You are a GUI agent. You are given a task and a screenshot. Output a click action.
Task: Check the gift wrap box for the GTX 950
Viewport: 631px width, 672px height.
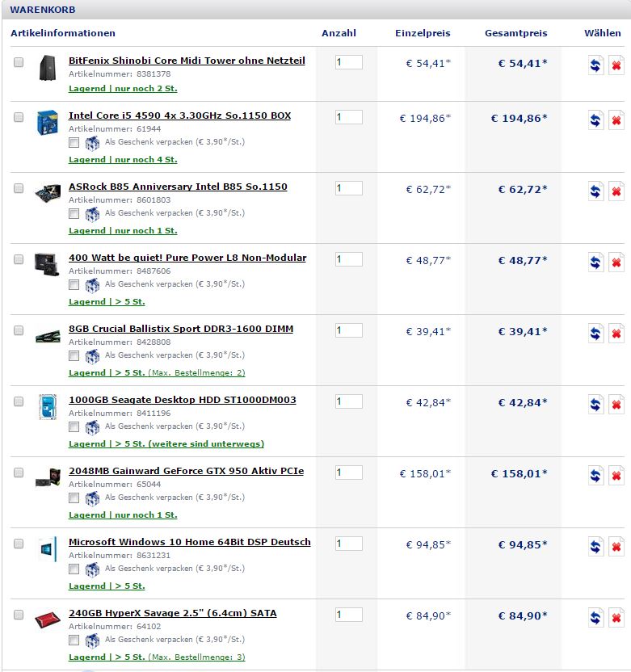tap(74, 498)
